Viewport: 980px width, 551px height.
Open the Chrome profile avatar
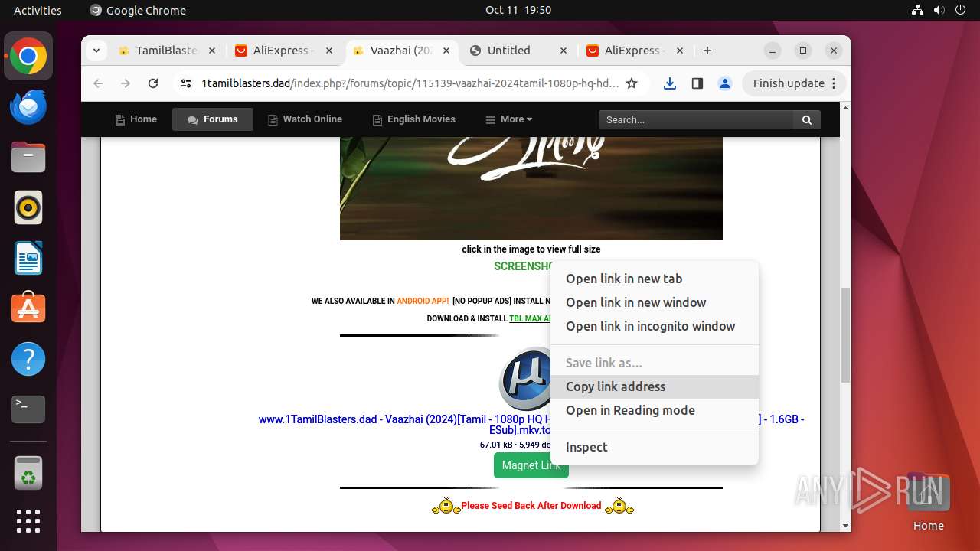[725, 83]
